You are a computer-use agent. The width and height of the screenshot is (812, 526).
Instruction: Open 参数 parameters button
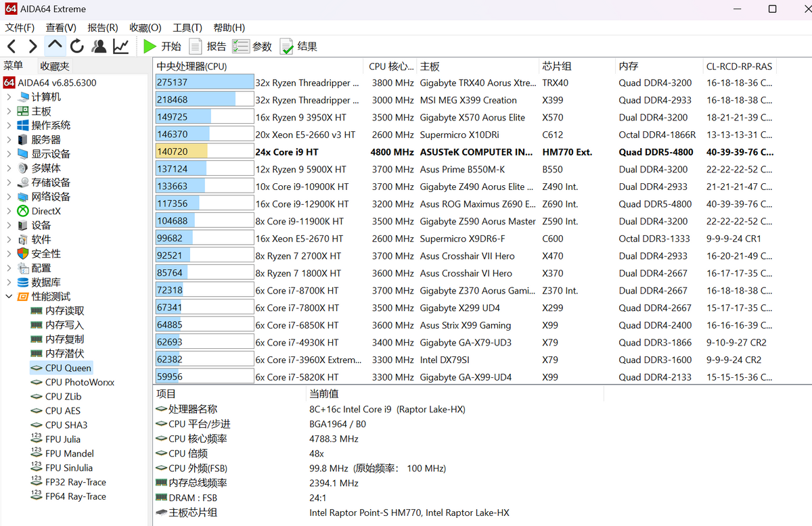click(x=252, y=47)
